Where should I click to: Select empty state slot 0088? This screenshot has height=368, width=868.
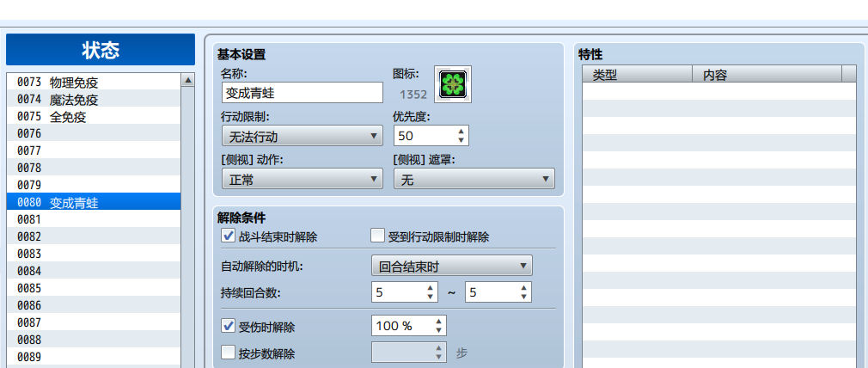[x=94, y=339]
